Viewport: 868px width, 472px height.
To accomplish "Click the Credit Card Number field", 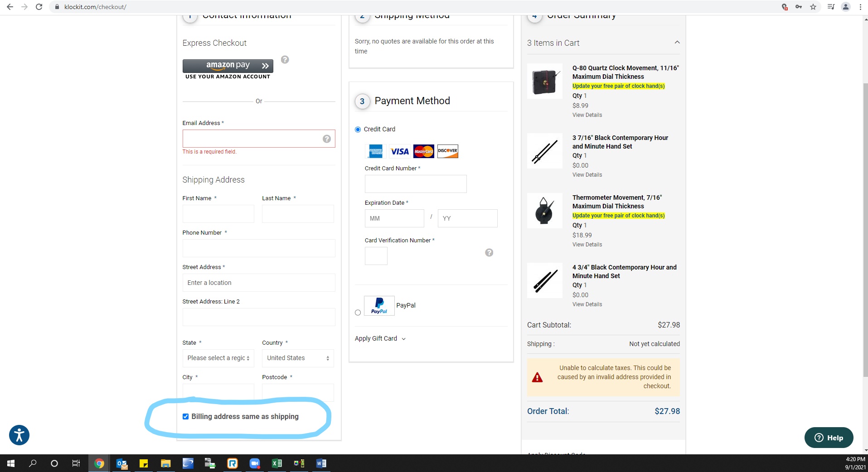I will point(416,184).
